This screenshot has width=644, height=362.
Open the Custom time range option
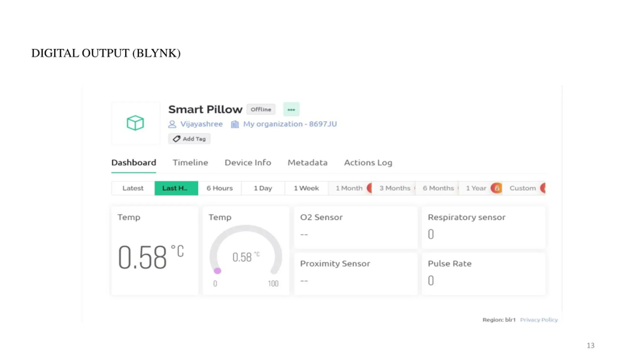[x=523, y=188]
